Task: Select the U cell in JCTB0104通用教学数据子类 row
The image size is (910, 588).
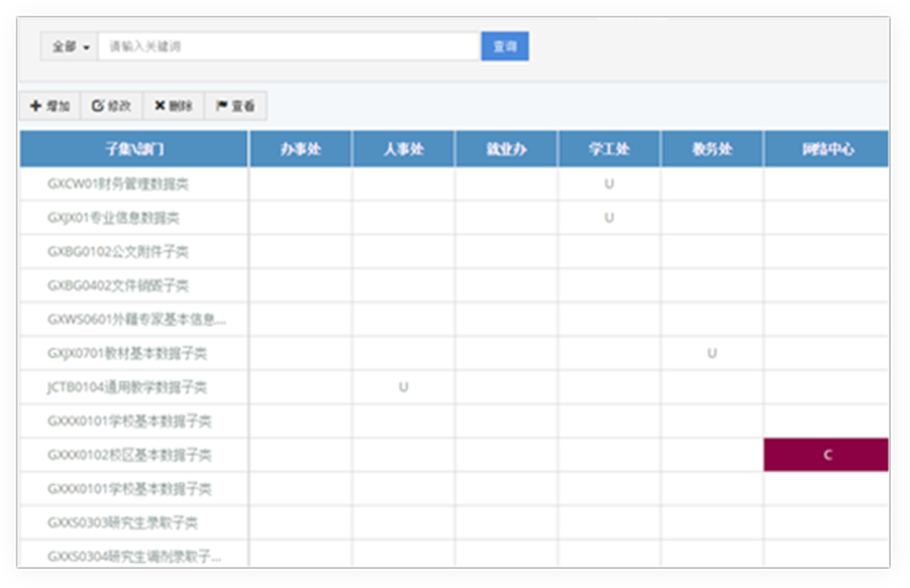Action: [x=403, y=387]
